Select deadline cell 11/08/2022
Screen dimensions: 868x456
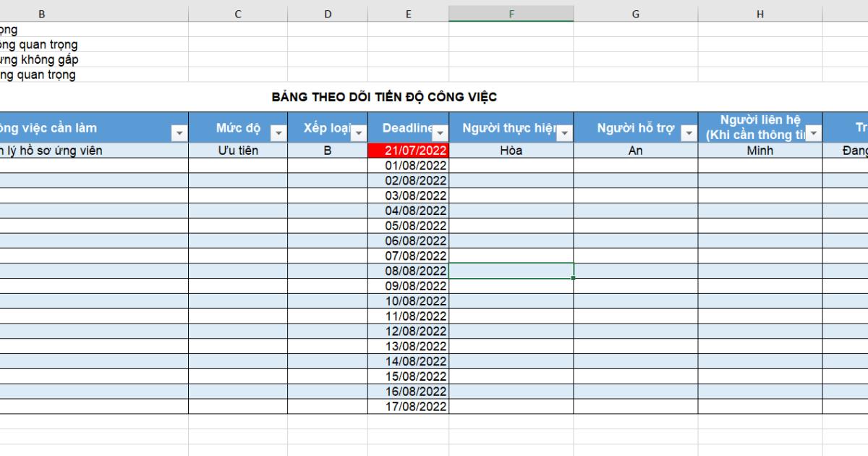point(409,316)
